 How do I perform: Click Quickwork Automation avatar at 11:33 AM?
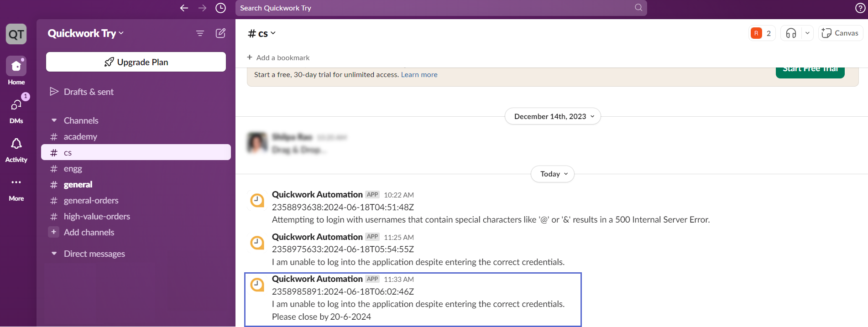click(x=257, y=285)
